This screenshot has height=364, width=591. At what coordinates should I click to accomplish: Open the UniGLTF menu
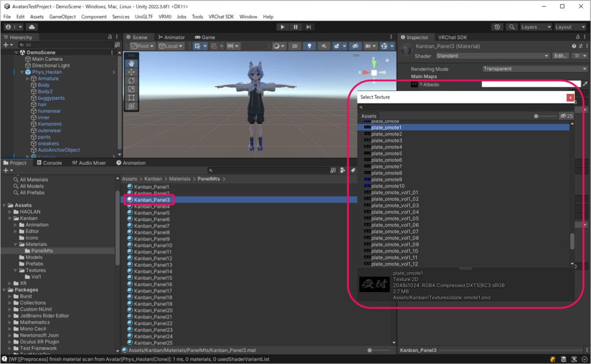point(144,17)
